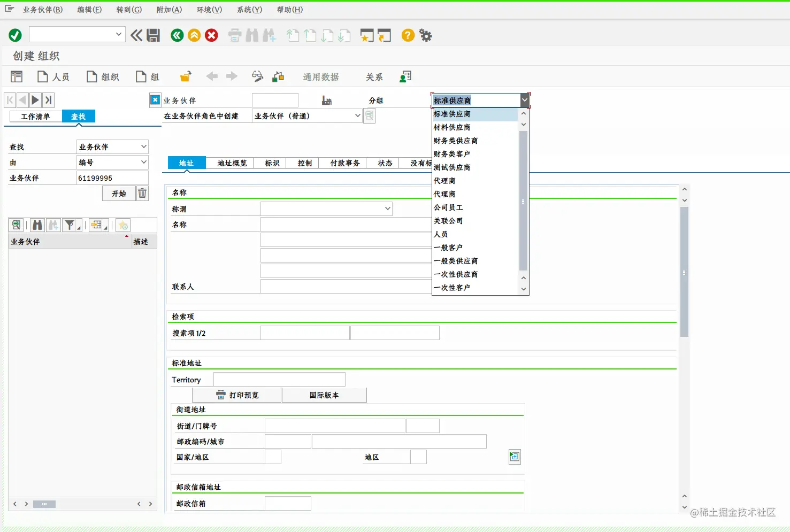
Task: Open the 称谓 title dropdown
Action: click(x=388, y=209)
